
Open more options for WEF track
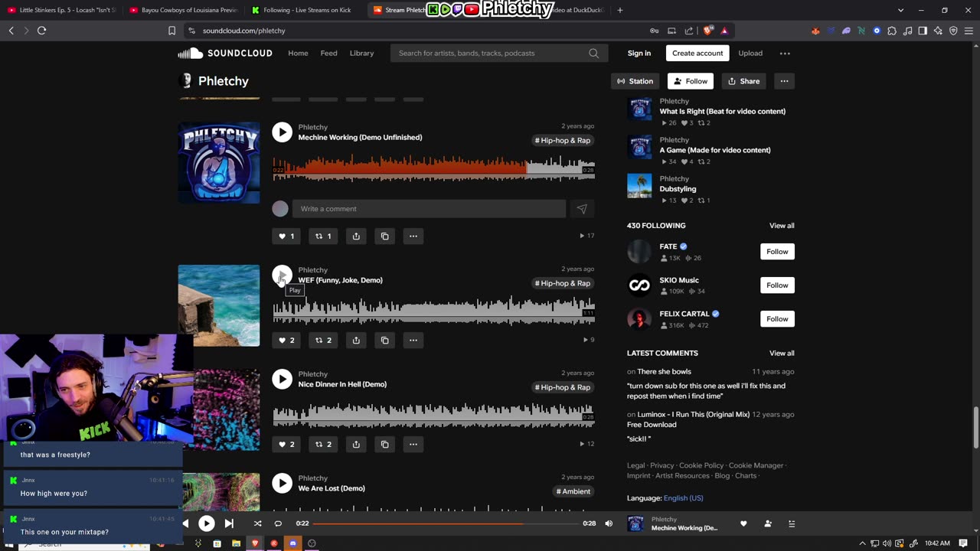click(413, 340)
